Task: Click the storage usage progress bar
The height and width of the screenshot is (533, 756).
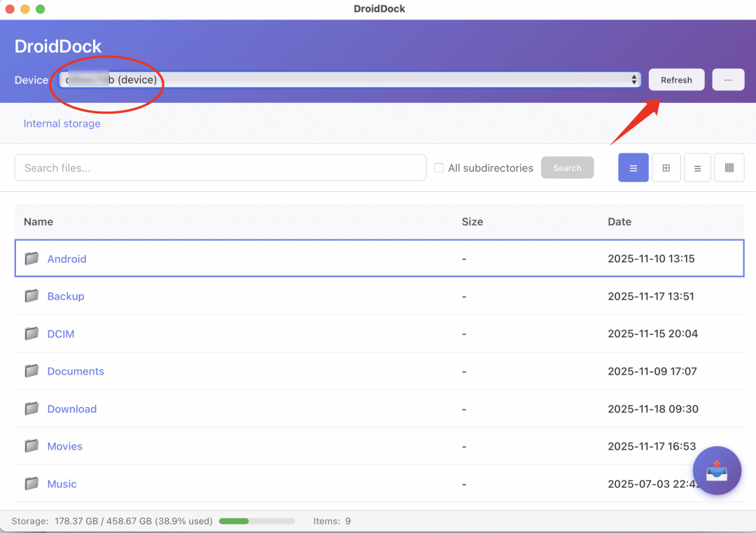Action: click(257, 521)
